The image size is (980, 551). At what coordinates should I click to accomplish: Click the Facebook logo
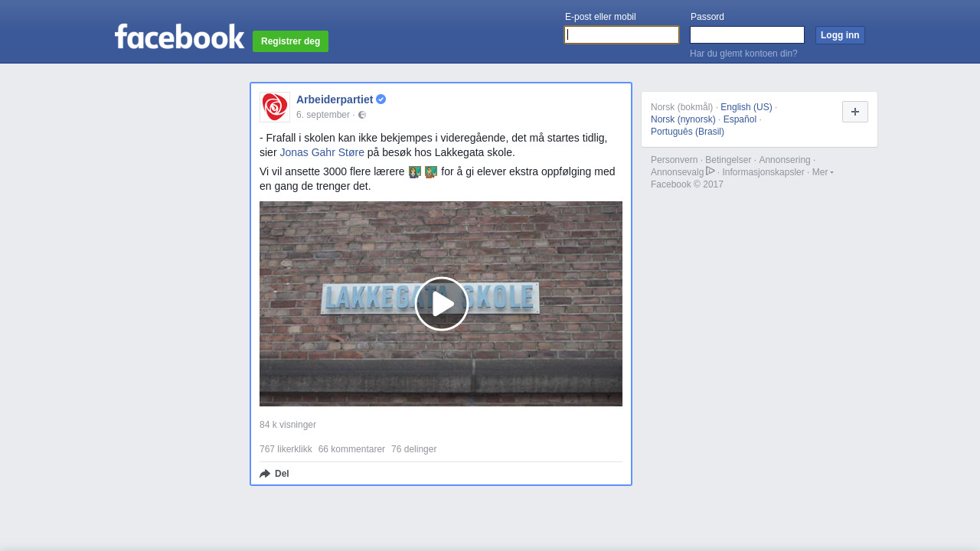tap(179, 36)
